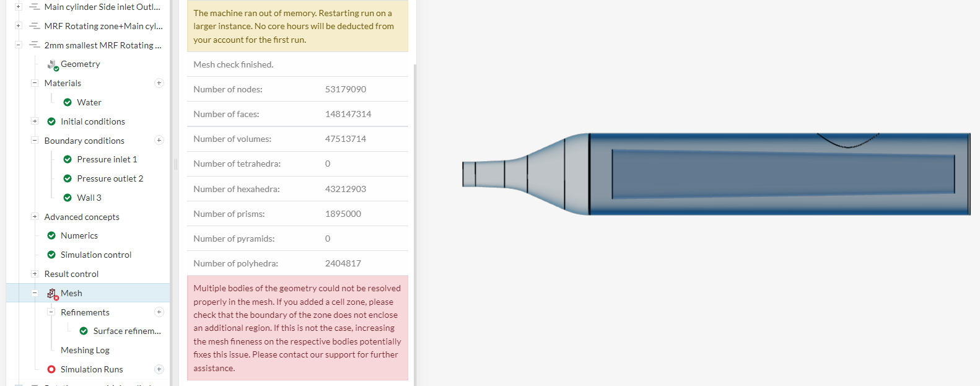Image resolution: width=980 pixels, height=386 pixels.
Task: Open Simulation control settings
Action: pyautogui.click(x=95, y=255)
